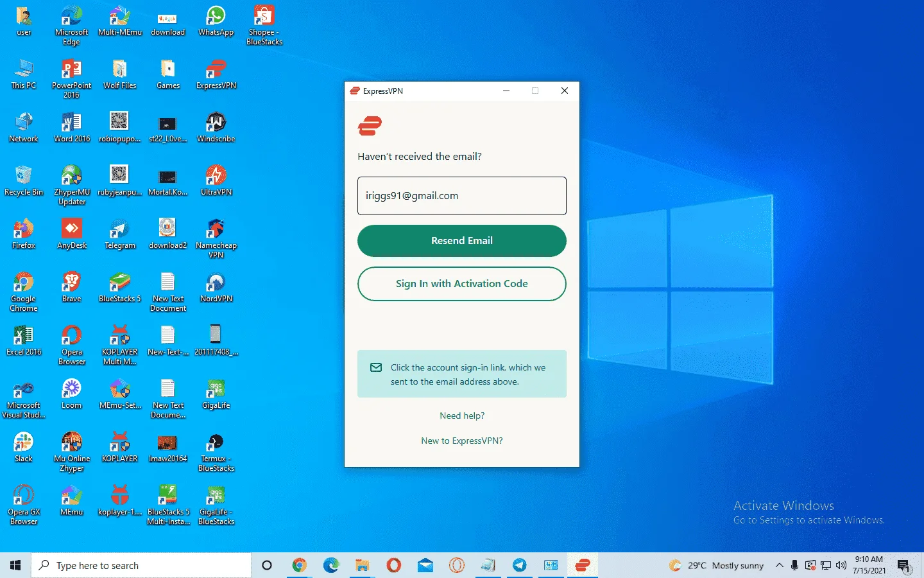Select the user folder desktop icon
The height and width of the screenshot is (578, 924).
pos(24,21)
